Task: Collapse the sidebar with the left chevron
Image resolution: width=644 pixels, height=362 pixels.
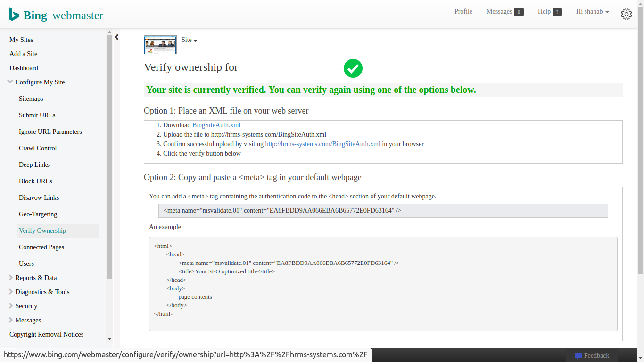Action: tap(116, 37)
